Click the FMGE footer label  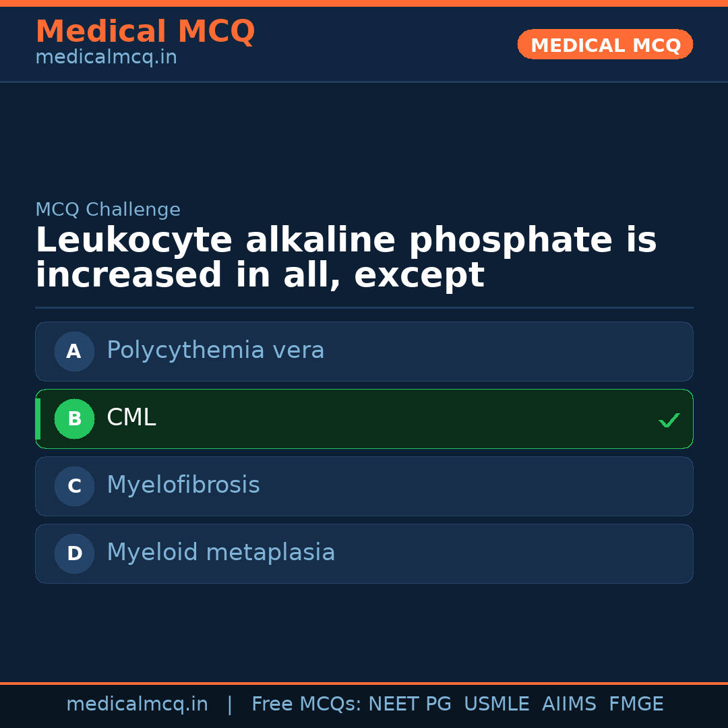(x=636, y=704)
